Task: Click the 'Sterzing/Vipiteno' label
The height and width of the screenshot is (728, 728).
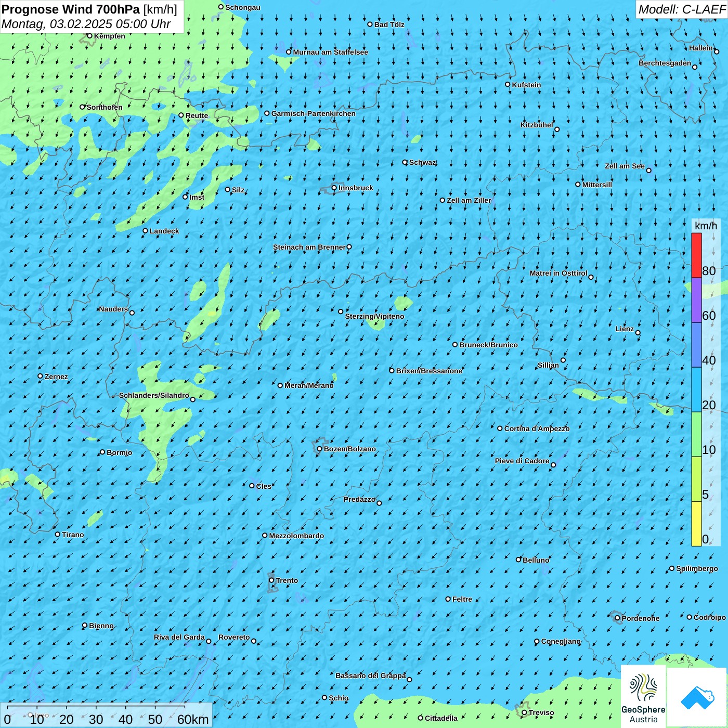Action: pos(374,316)
